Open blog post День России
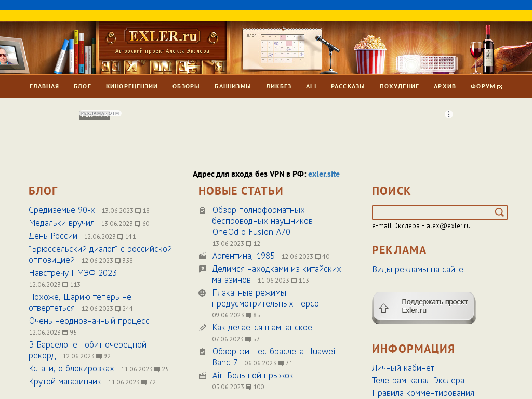 pos(53,236)
